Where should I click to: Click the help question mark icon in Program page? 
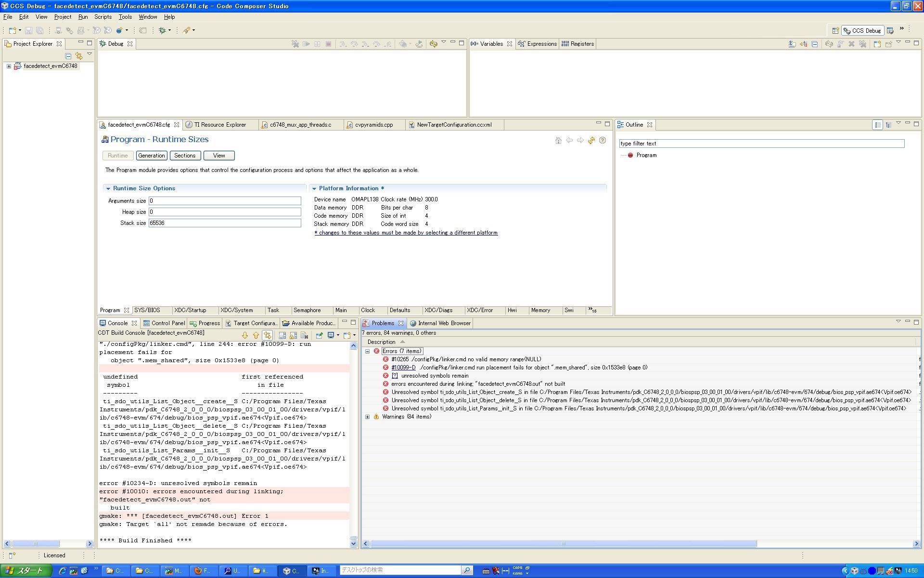[x=602, y=141]
